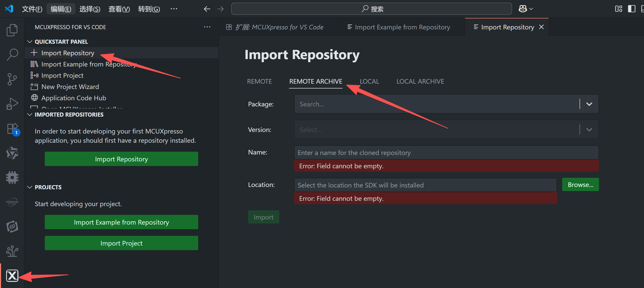The height and width of the screenshot is (288, 644).
Task: Open the Explorer view in activity bar
Action: coord(12,30)
